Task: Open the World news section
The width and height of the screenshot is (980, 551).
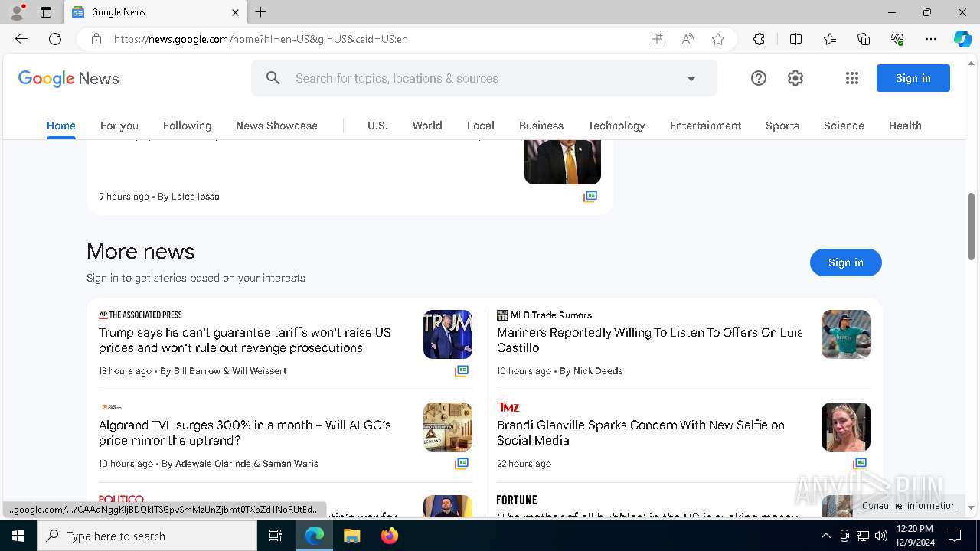Action: click(x=427, y=126)
